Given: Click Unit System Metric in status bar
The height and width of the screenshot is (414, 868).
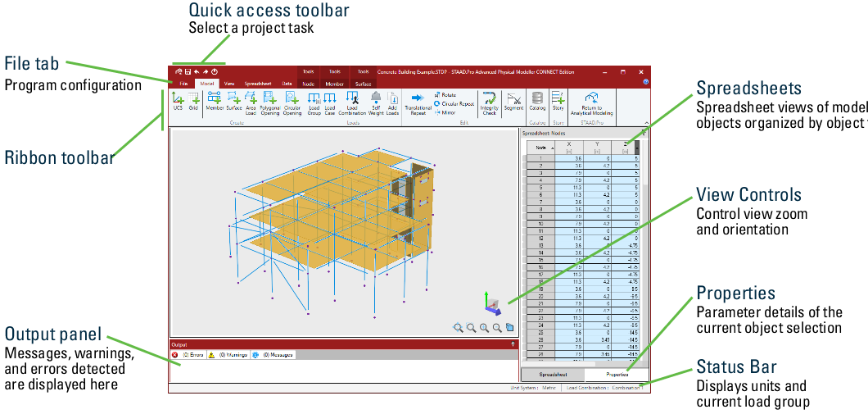Looking at the screenshot, I should click(x=533, y=388).
